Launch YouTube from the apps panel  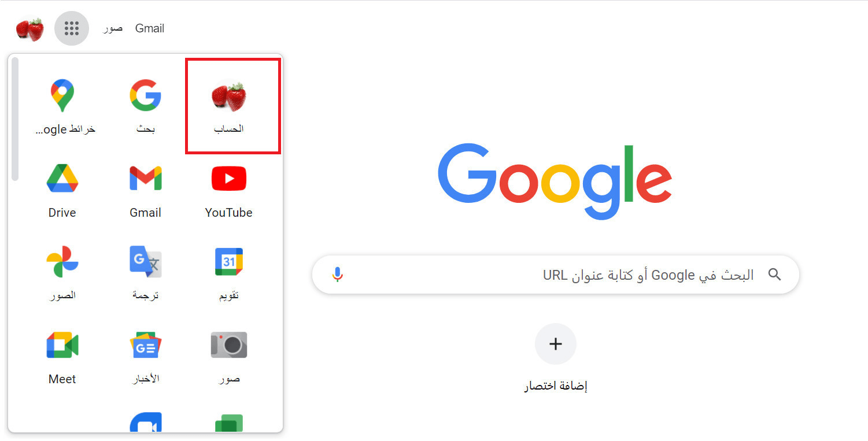(229, 190)
